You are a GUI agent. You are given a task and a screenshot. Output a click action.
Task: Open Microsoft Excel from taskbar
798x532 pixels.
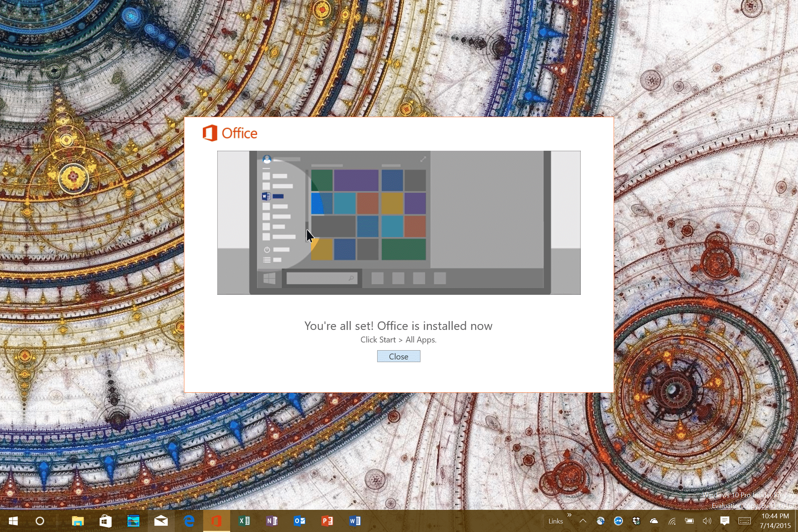coord(244,521)
